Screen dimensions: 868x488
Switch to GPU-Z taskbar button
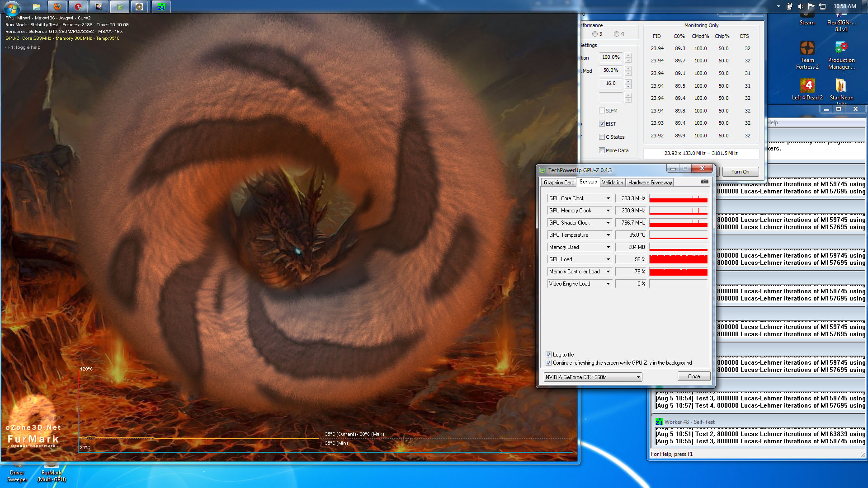[x=120, y=6]
